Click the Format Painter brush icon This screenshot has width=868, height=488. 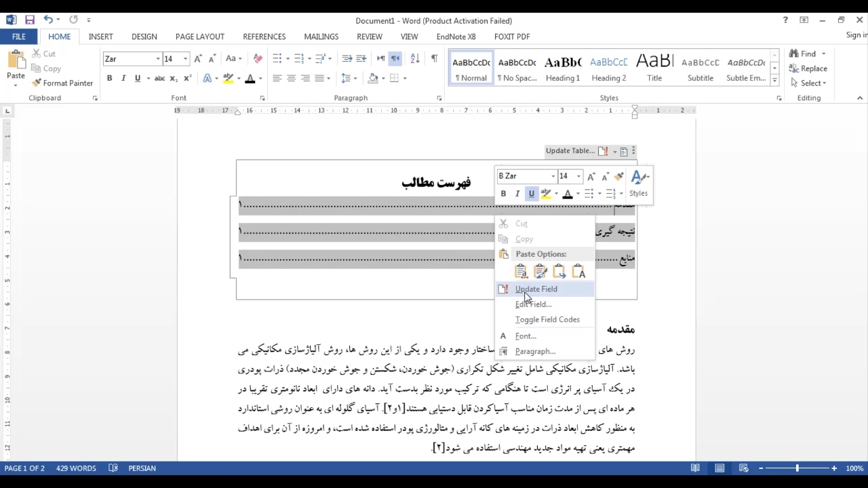(x=37, y=83)
